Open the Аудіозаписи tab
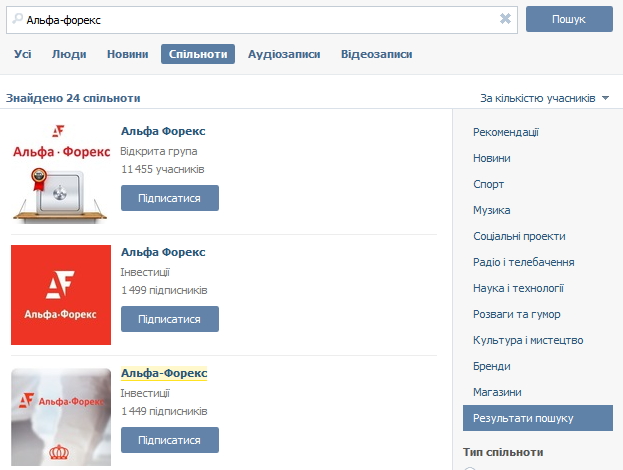Viewport: 623px width, 470px height. (x=284, y=54)
